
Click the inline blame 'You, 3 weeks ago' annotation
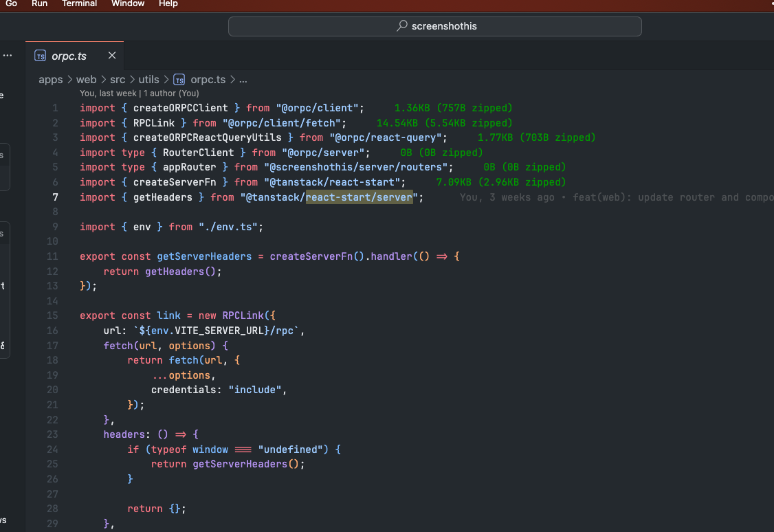(507, 197)
